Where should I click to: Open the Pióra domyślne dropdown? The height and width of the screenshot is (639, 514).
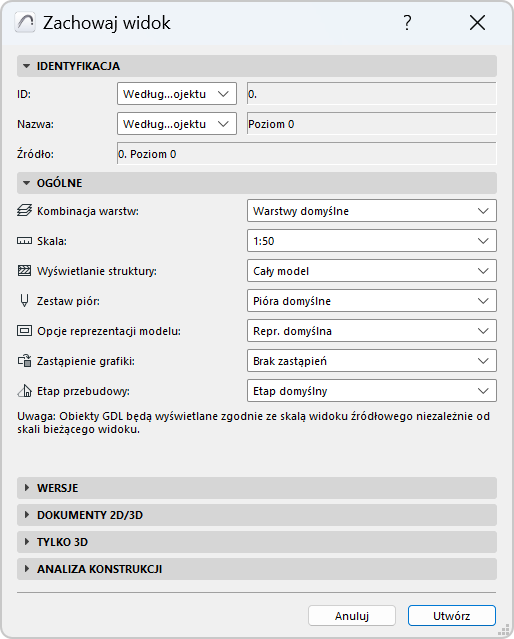(x=372, y=301)
